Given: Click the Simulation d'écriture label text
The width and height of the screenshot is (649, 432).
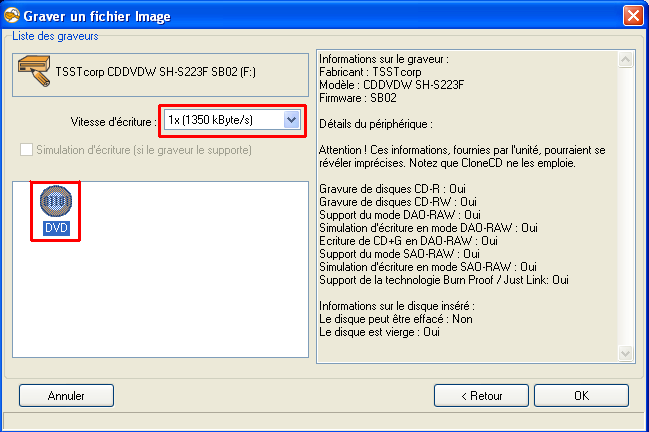Looking at the screenshot, I should pos(143,150).
